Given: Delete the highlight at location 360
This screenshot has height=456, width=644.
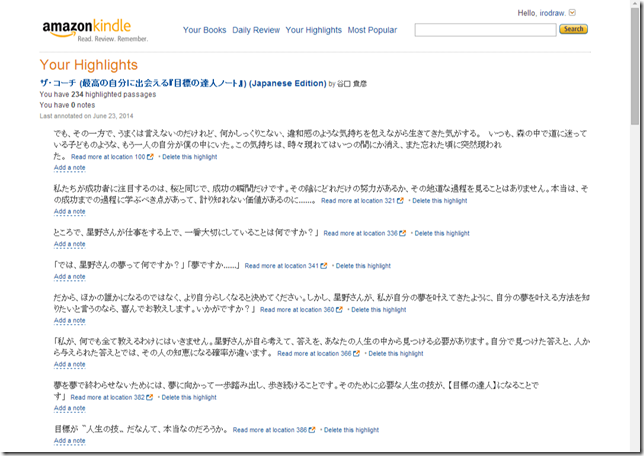Looking at the screenshot, I should 379,310.
